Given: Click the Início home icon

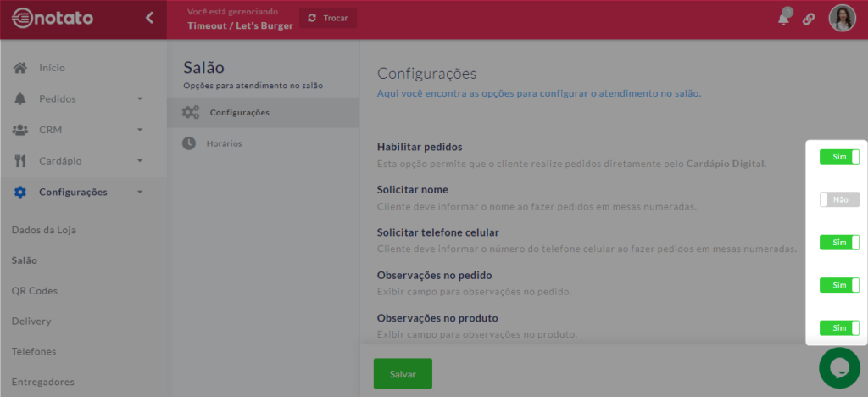Looking at the screenshot, I should [x=20, y=68].
